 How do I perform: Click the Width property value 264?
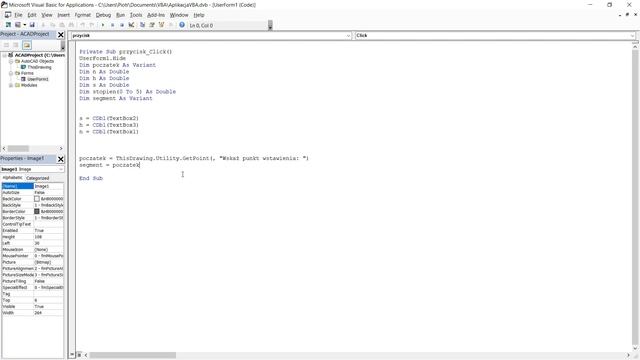(48, 313)
